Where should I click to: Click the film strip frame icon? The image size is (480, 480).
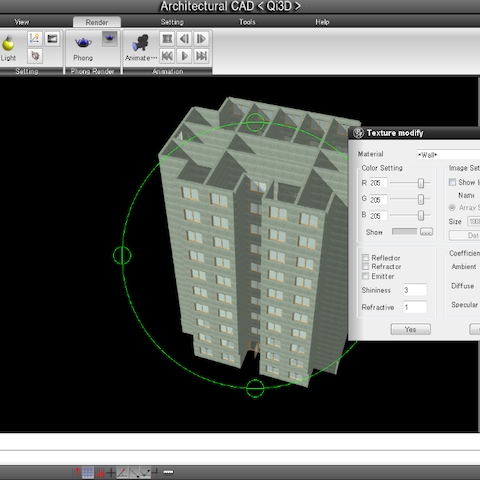(x=167, y=39)
